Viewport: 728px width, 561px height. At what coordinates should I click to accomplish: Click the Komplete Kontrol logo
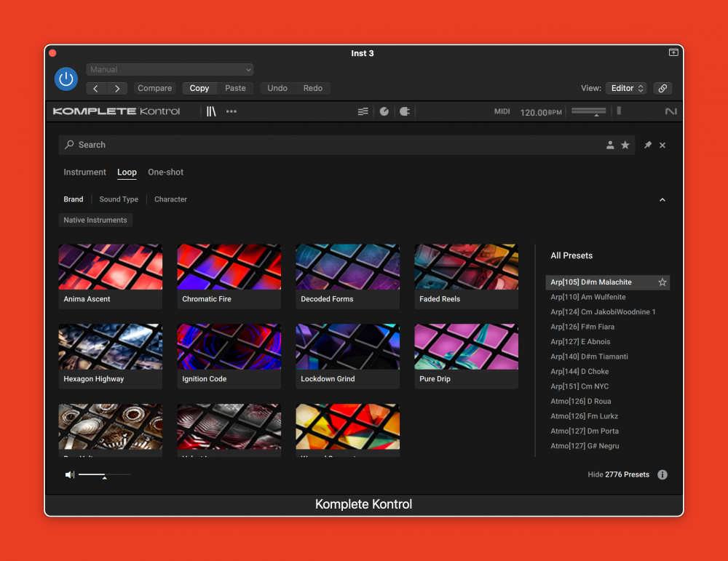tap(116, 111)
